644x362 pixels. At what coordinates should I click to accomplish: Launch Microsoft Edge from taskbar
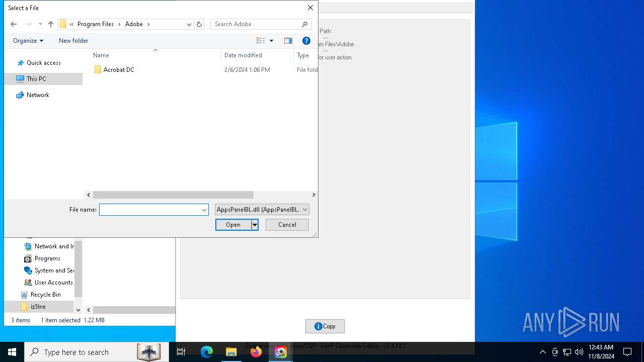[x=207, y=352]
